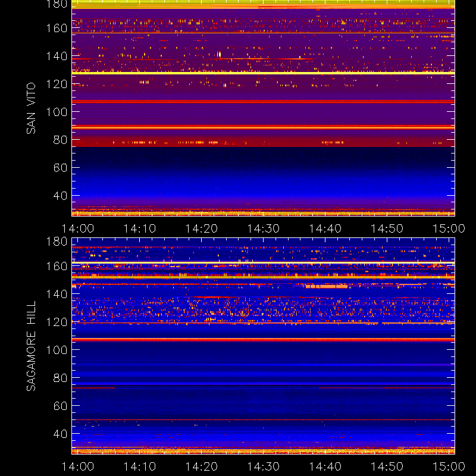Click the SAGAMORE HILL axis label
Viewport: 476px width, 476px height.
pos(31,346)
